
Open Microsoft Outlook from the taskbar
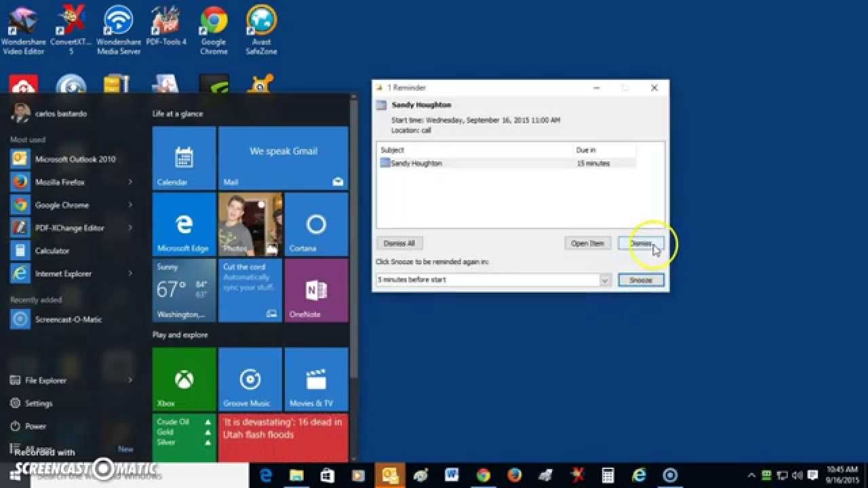point(390,476)
